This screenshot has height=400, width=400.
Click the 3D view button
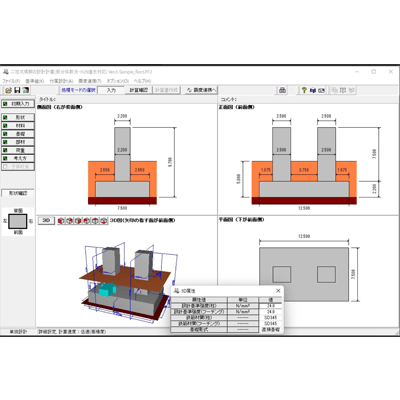[x=46, y=221]
